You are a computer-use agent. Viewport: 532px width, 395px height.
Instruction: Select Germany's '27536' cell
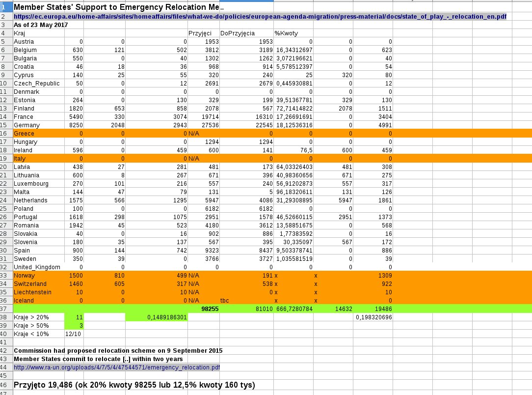(204, 125)
